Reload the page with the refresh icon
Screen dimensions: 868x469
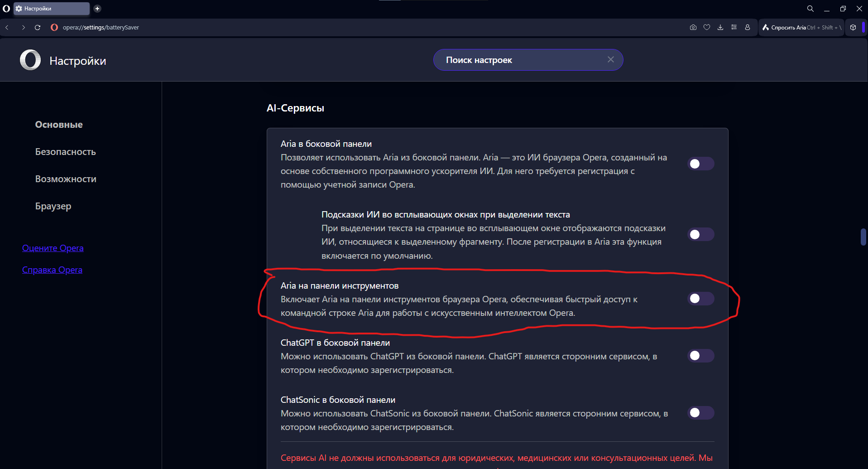click(38, 27)
